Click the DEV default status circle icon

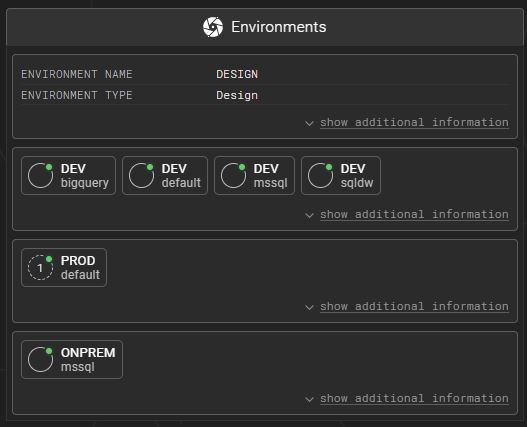[141, 176]
